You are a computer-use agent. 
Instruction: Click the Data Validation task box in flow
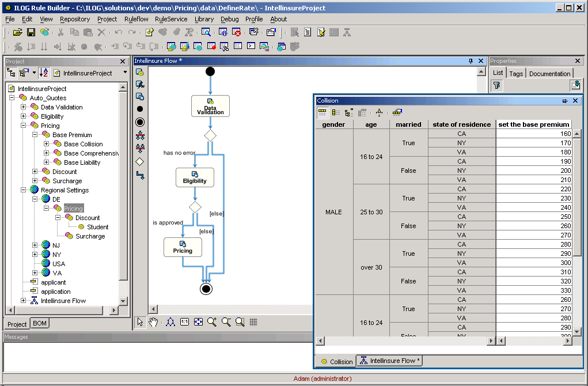pyautogui.click(x=210, y=106)
